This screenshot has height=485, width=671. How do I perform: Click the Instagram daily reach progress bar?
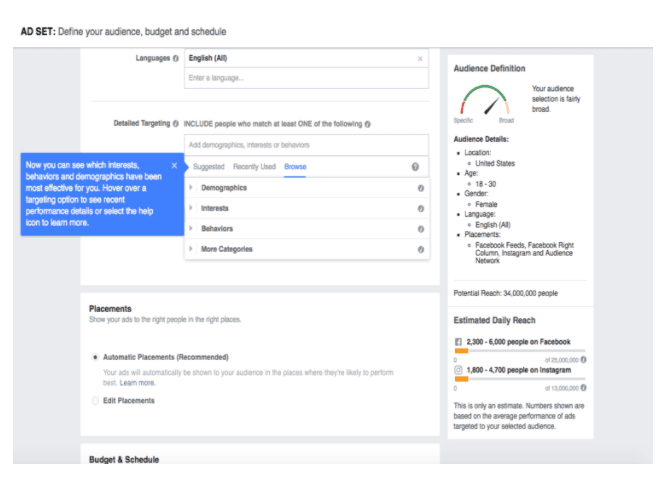520,379
